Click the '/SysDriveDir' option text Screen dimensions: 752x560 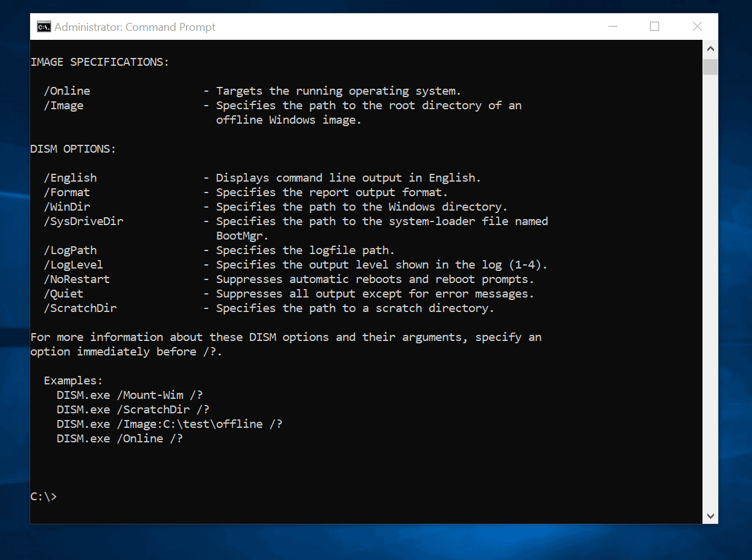[x=83, y=221]
